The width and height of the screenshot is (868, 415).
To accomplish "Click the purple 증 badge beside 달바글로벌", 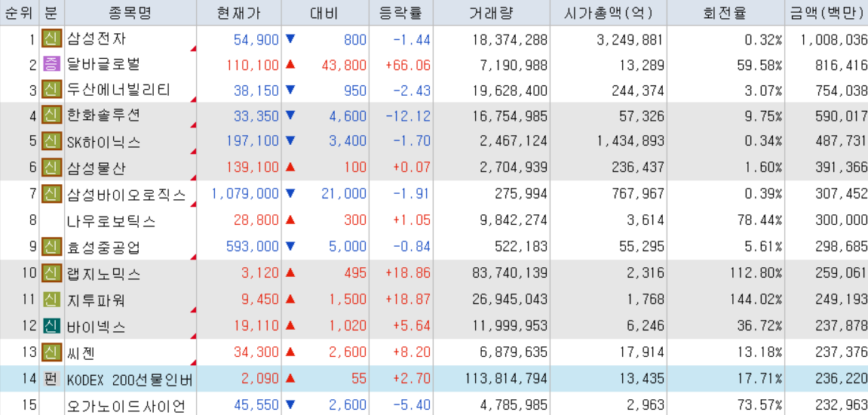I will (x=51, y=64).
